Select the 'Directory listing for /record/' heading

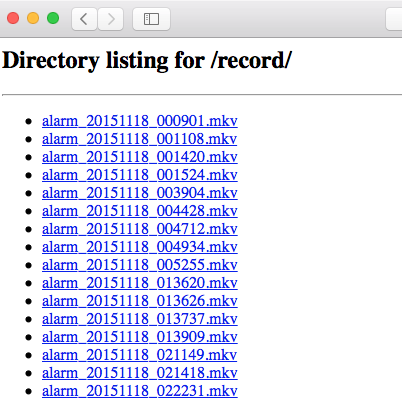(147, 61)
